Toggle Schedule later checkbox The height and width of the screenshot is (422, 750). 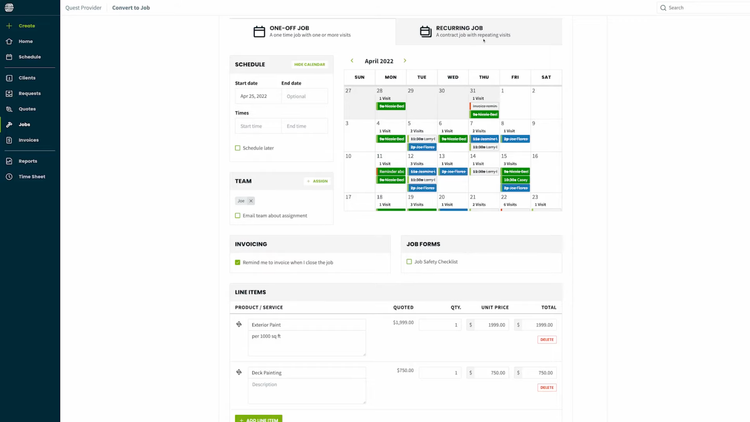[238, 148]
